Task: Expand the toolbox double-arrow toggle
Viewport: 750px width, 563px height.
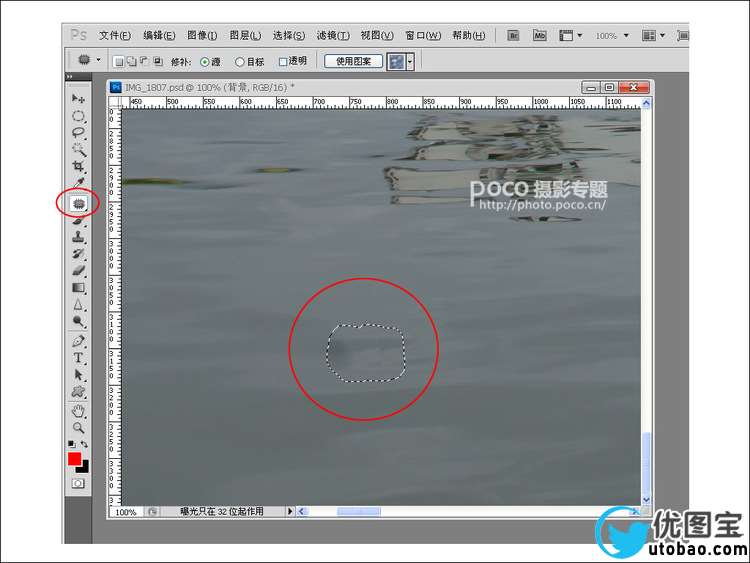Action: (70, 77)
